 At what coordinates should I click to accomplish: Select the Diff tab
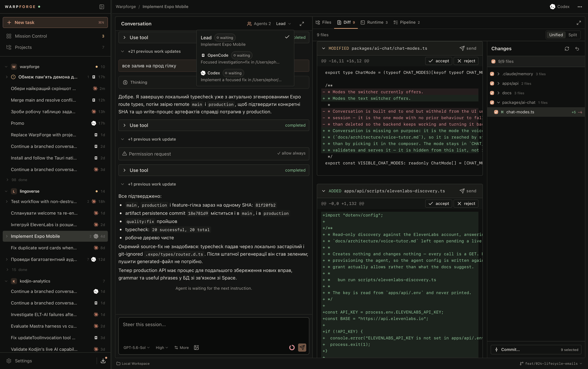(x=346, y=22)
